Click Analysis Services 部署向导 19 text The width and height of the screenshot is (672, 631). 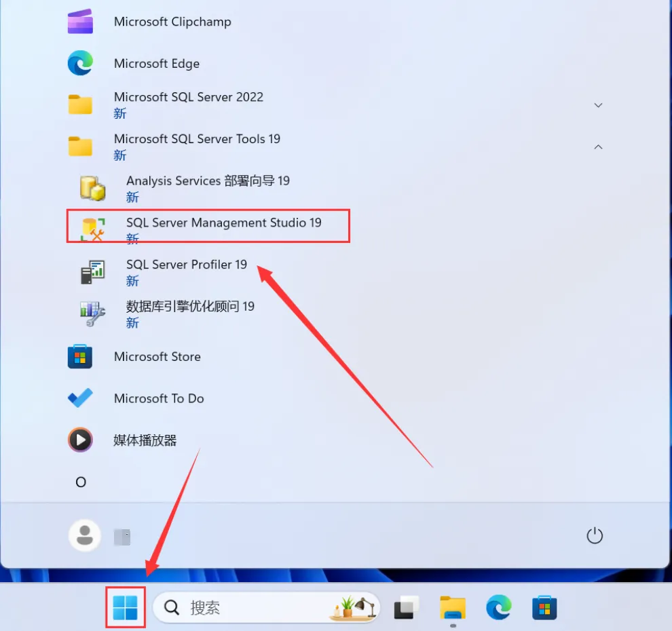point(208,180)
